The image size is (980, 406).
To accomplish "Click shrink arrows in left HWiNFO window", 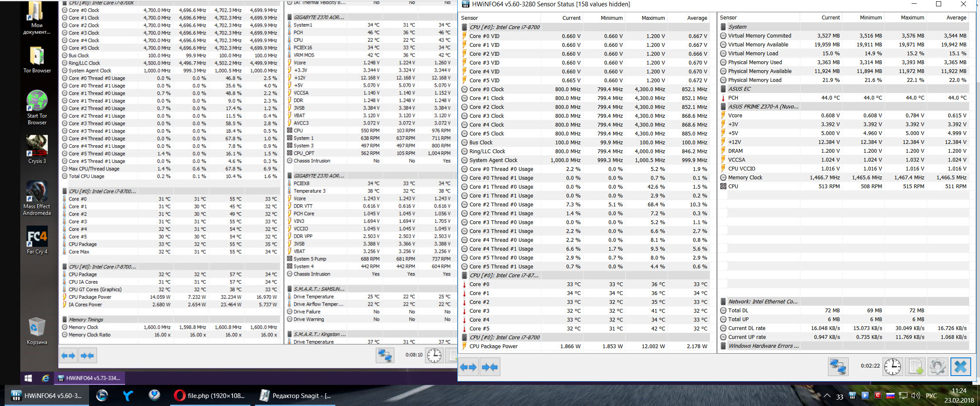I will pyautogui.click(x=87, y=356).
